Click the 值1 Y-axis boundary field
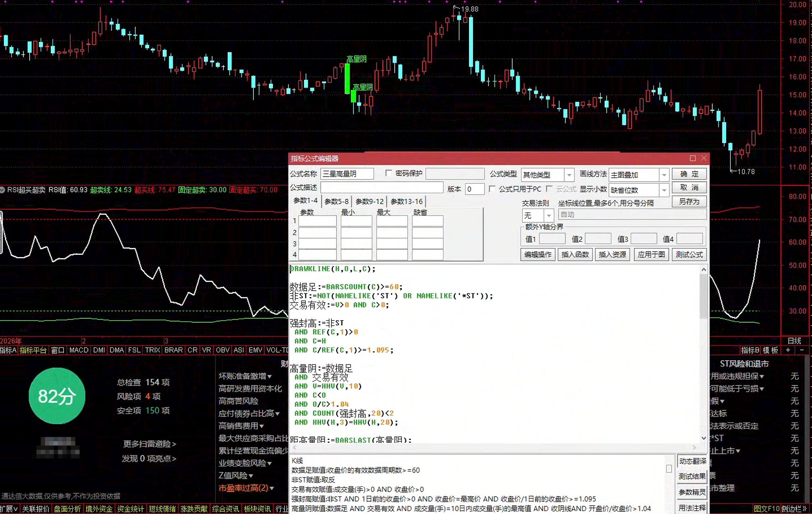The height and width of the screenshot is (514, 812). [x=552, y=239]
